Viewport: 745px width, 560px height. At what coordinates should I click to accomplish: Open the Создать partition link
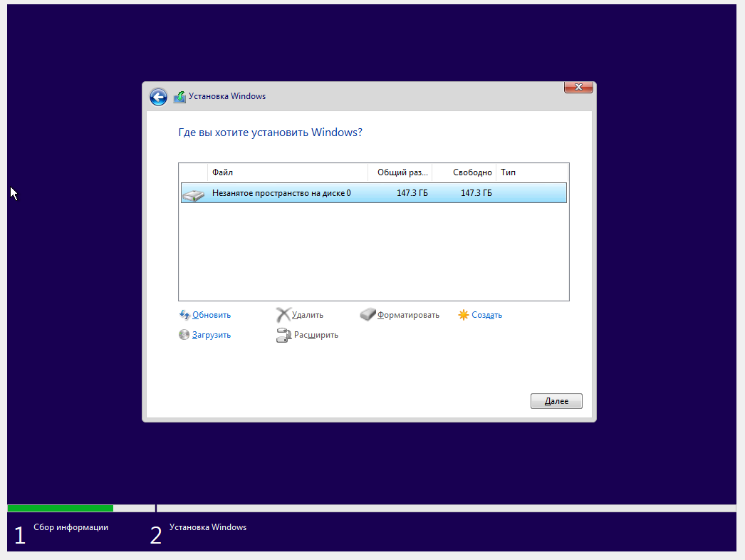pyautogui.click(x=486, y=315)
